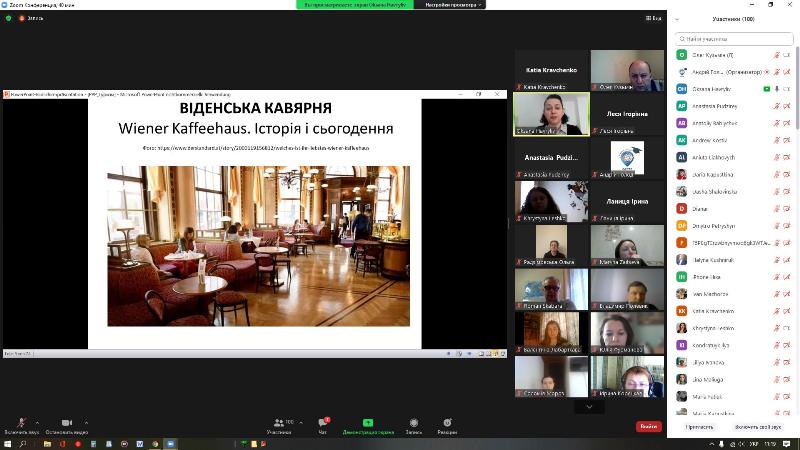Click the red recording indicator label
This screenshot has width=800, height=450.
click(x=31, y=18)
